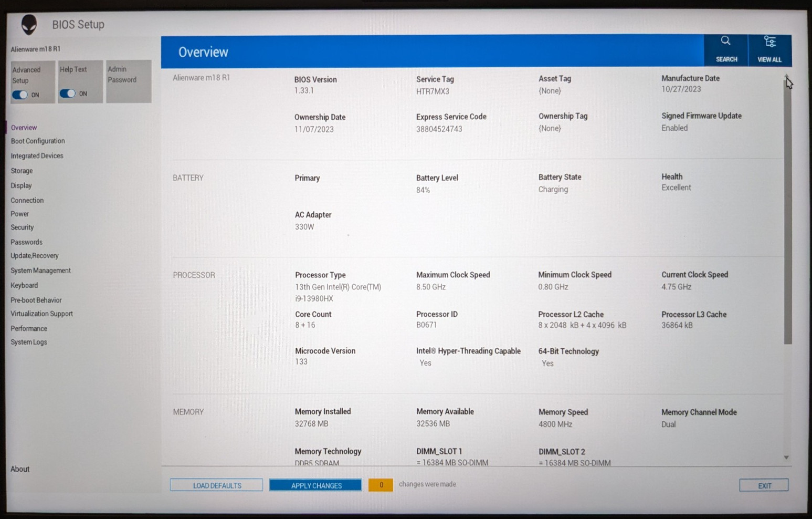Open the Performance section
This screenshot has width=812, height=519.
coord(29,328)
